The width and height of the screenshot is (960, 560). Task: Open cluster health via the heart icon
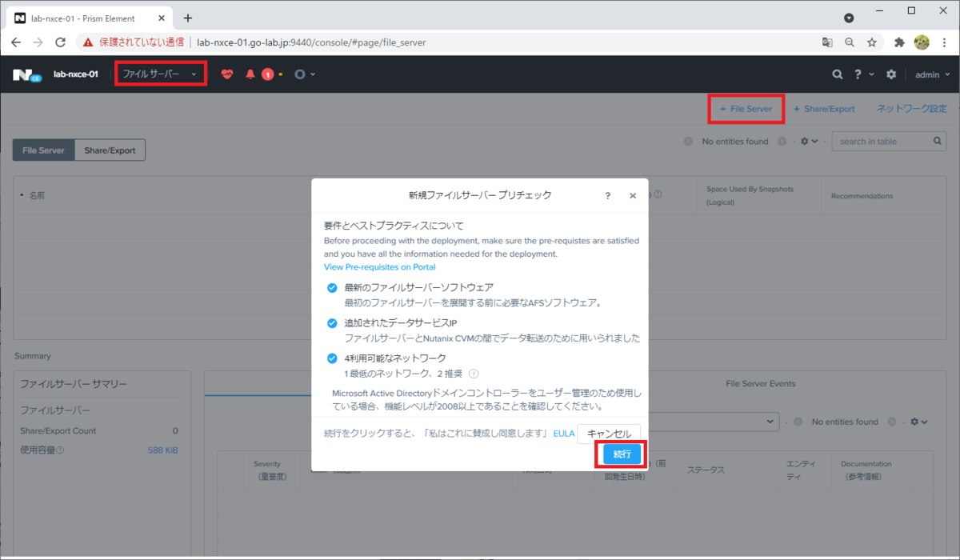click(228, 74)
